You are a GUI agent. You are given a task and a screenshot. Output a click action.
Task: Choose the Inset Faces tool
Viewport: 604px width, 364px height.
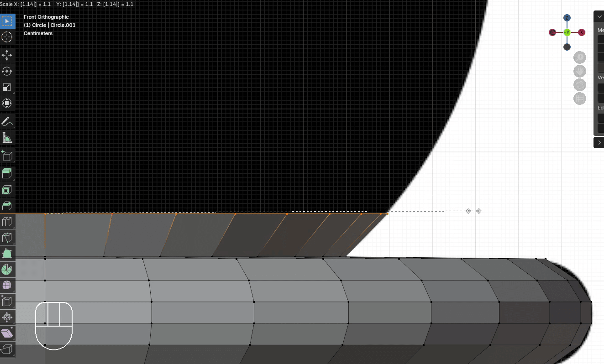[x=7, y=190]
